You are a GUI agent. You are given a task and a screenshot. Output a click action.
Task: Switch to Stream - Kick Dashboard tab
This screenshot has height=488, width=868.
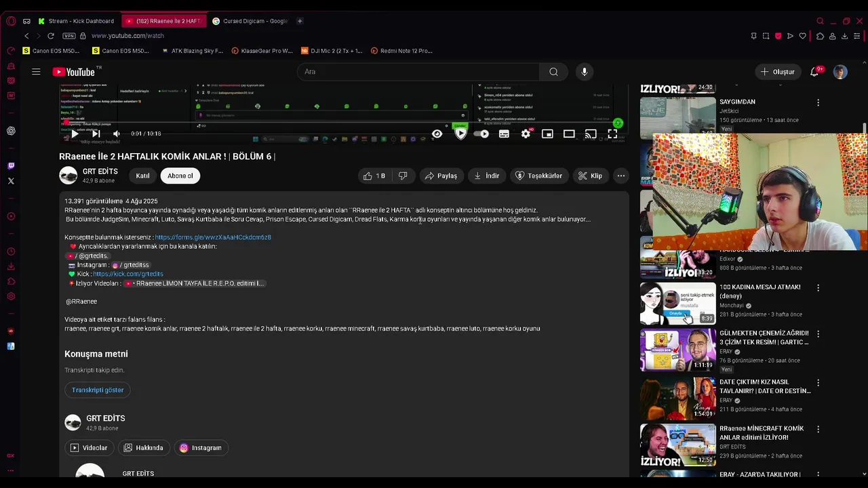tap(76, 21)
